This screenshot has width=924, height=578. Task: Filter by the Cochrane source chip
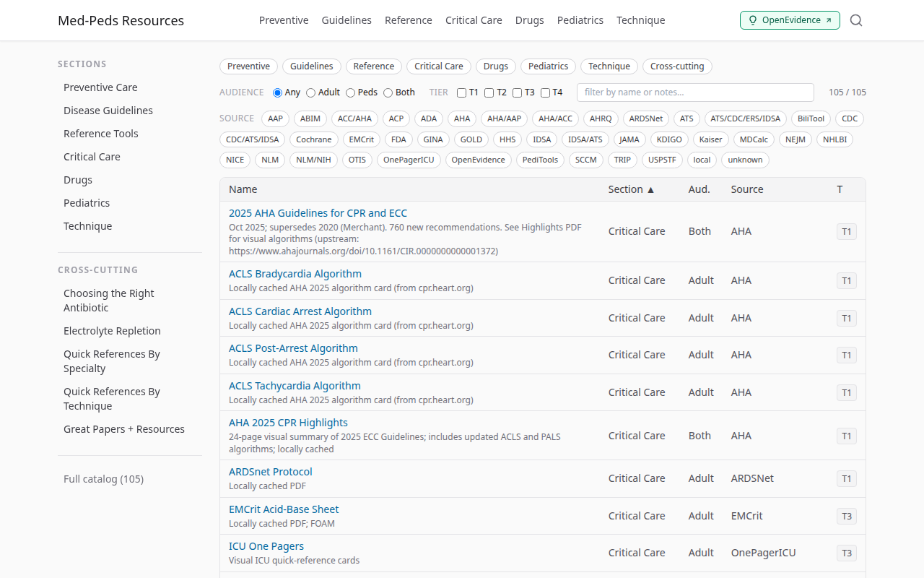tap(314, 139)
